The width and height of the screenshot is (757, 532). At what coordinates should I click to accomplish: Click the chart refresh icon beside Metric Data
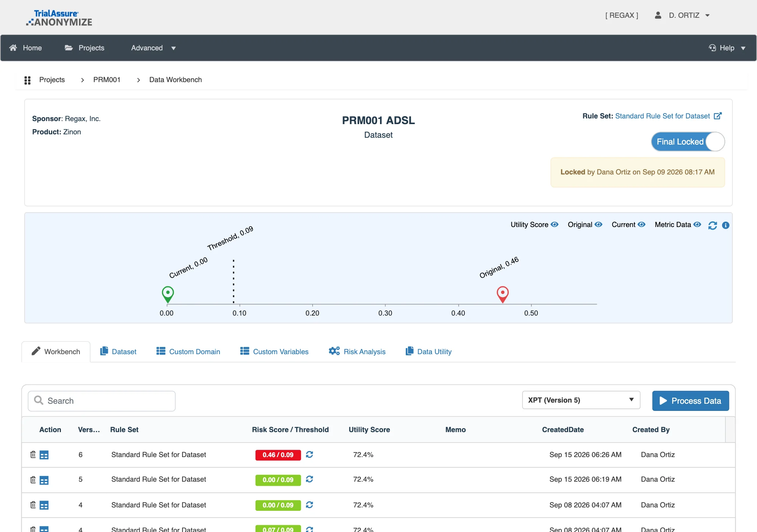(713, 226)
